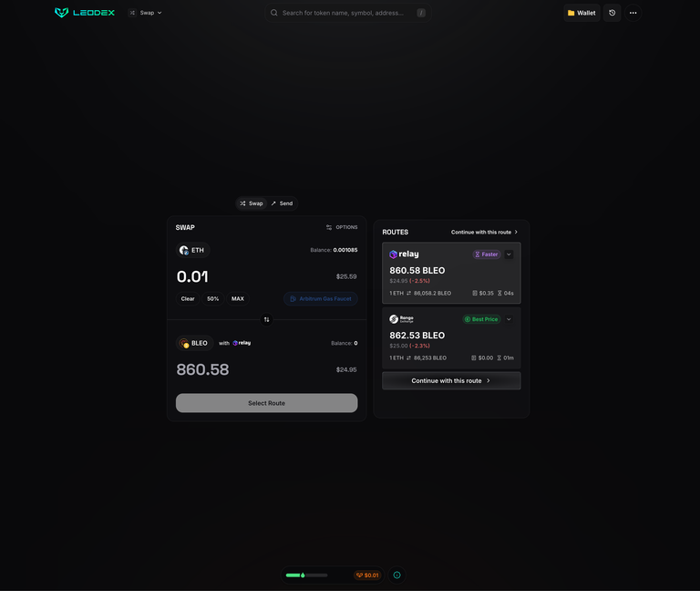Click the info circle icon at bottom
The width and height of the screenshot is (700, 591).
[x=396, y=575]
